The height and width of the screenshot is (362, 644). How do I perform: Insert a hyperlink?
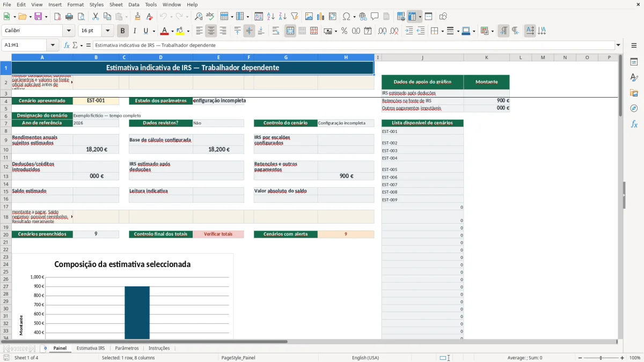click(363, 17)
